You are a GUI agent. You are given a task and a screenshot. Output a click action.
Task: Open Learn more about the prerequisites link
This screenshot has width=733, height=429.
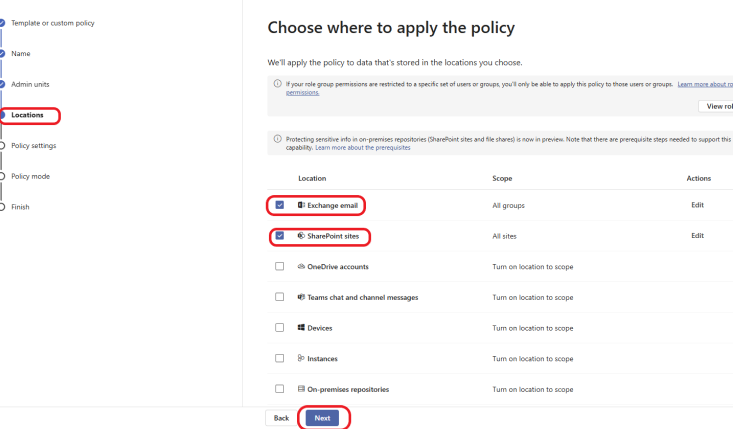click(x=363, y=148)
